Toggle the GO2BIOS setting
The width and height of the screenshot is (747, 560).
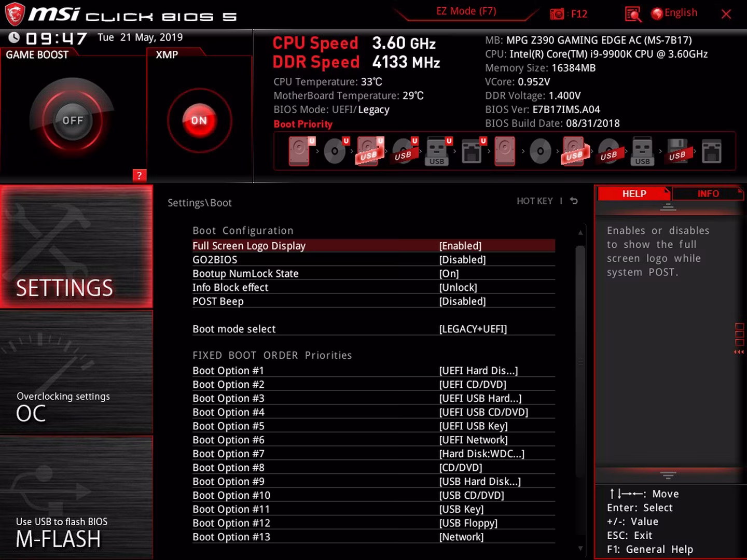coord(374,260)
